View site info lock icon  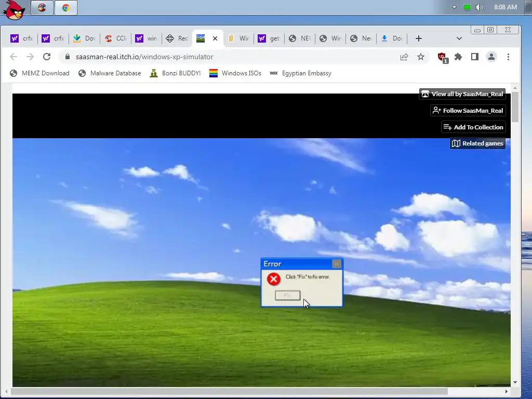pos(68,57)
